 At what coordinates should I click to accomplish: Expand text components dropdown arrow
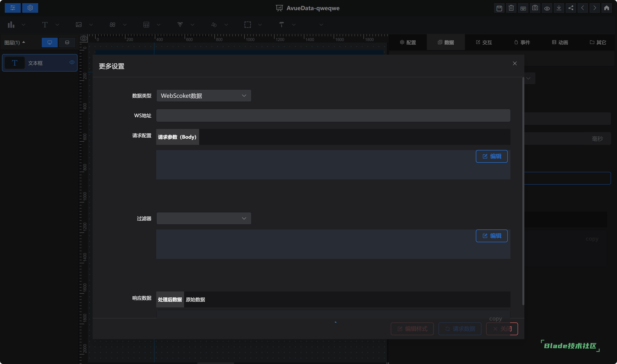(x=57, y=25)
